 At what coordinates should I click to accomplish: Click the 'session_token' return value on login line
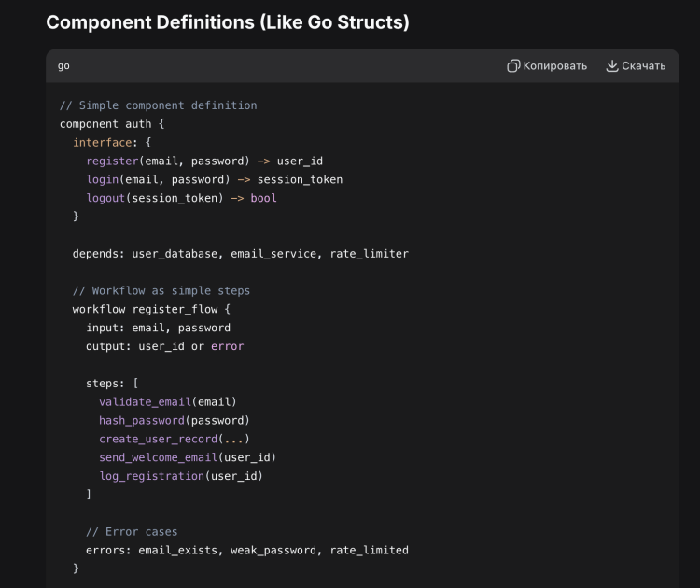tap(300, 179)
